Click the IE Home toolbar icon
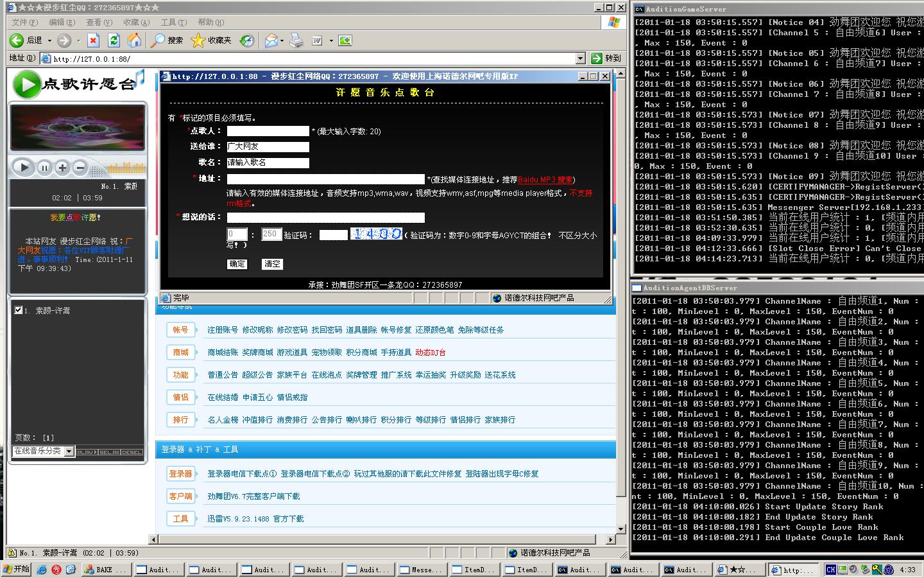The height and width of the screenshot is (578, 924). (x=134, y=40)
